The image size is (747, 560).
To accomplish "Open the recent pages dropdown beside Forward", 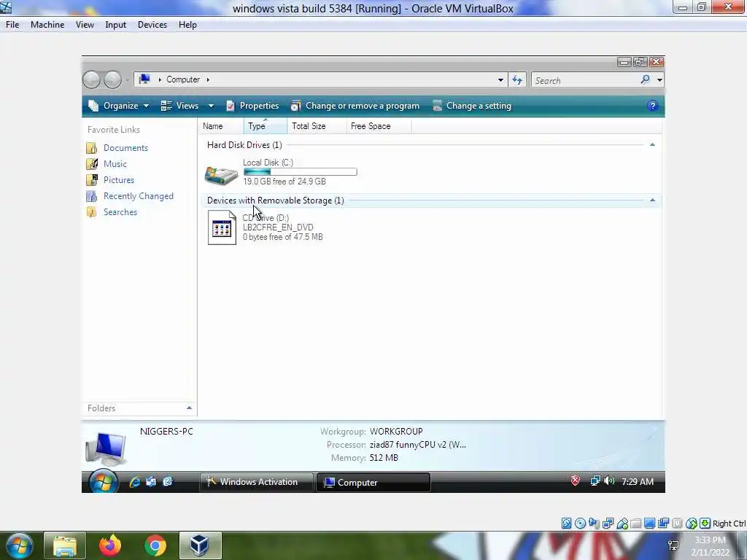I will click(x=127, y=80).
